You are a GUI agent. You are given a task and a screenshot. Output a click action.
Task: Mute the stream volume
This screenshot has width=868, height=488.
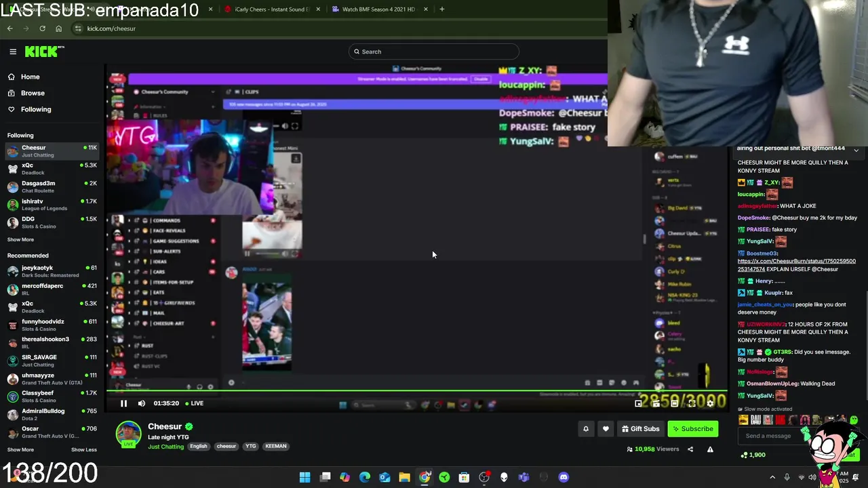point(141,403)
